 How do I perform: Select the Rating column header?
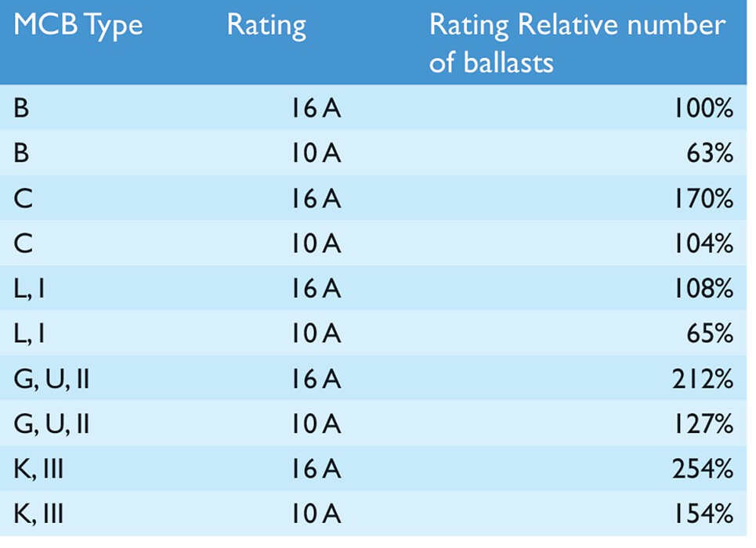coord(266,25)
